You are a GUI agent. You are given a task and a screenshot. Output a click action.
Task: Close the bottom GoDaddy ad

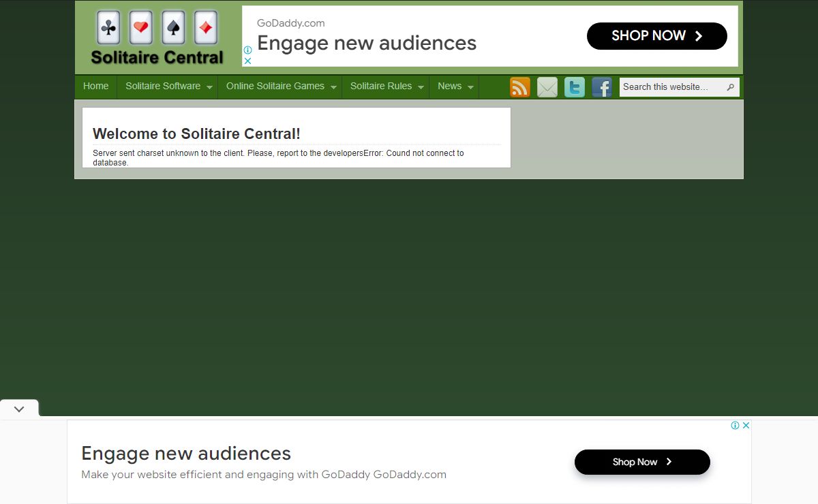tap(746, 425)
